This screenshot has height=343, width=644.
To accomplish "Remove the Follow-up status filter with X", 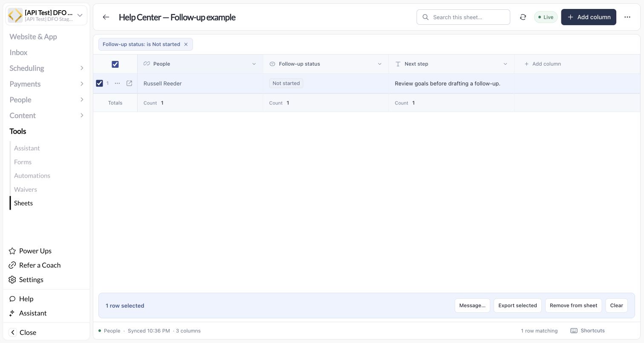I will [x=186, y=44].
